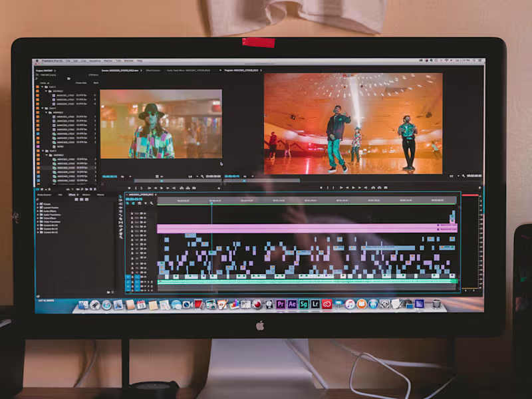Image resolution: width=532 pixels, height=399 pixels.
Task: Open the Sequence menu
Action: click(x=95, y=61)
